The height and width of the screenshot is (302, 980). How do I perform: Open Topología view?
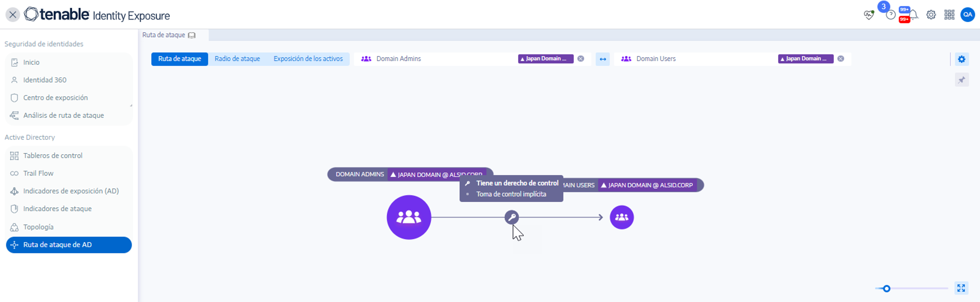pos(69,227)
